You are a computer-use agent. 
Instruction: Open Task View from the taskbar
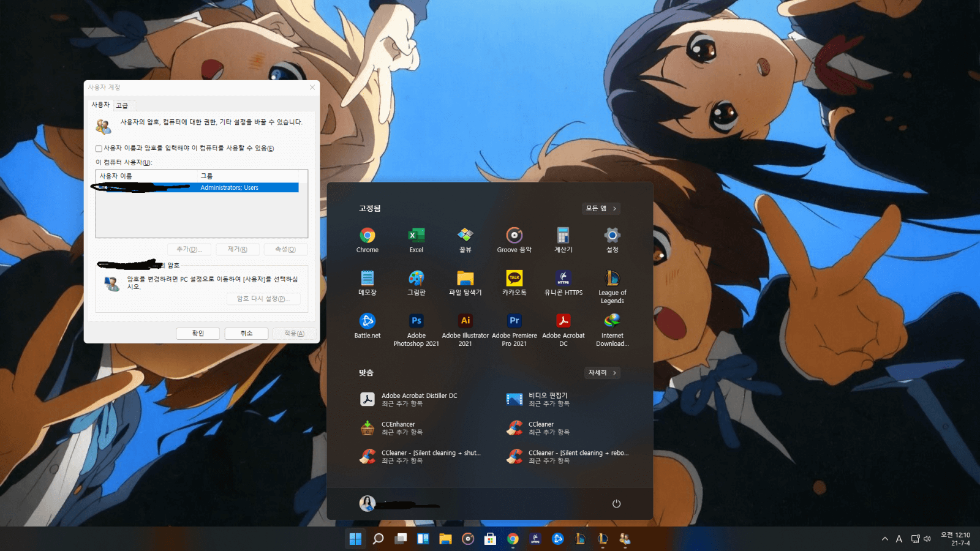401,539
